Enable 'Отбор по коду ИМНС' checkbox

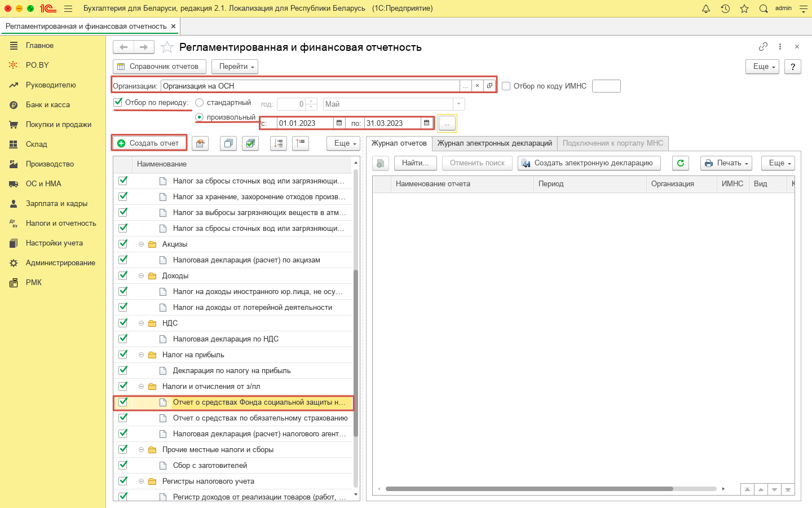(506, 86)
